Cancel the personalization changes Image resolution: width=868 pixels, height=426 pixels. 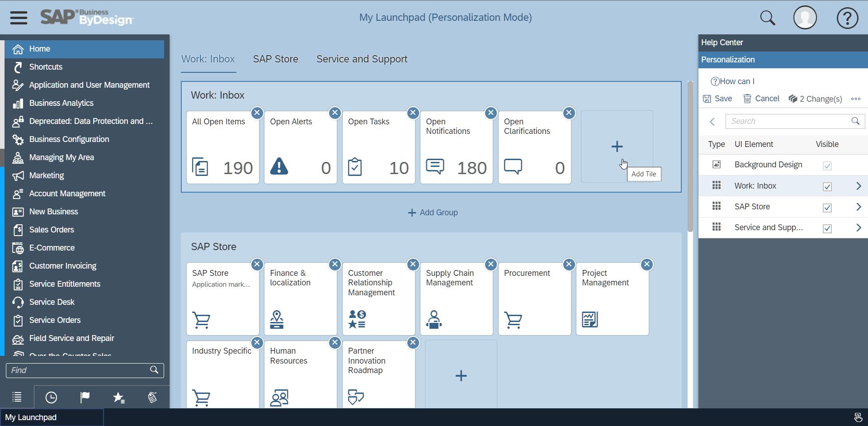(x=761, y=99)
